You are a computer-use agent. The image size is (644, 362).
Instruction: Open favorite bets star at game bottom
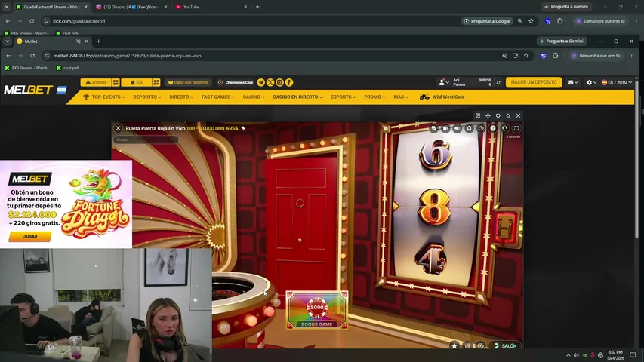(x=454, y=345)
